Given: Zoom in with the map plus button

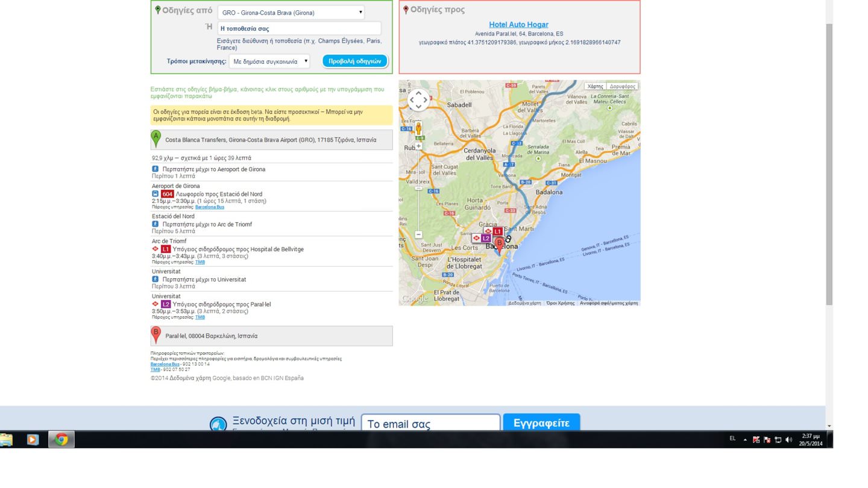Looking at the screenshot, I should click(418, 146).
